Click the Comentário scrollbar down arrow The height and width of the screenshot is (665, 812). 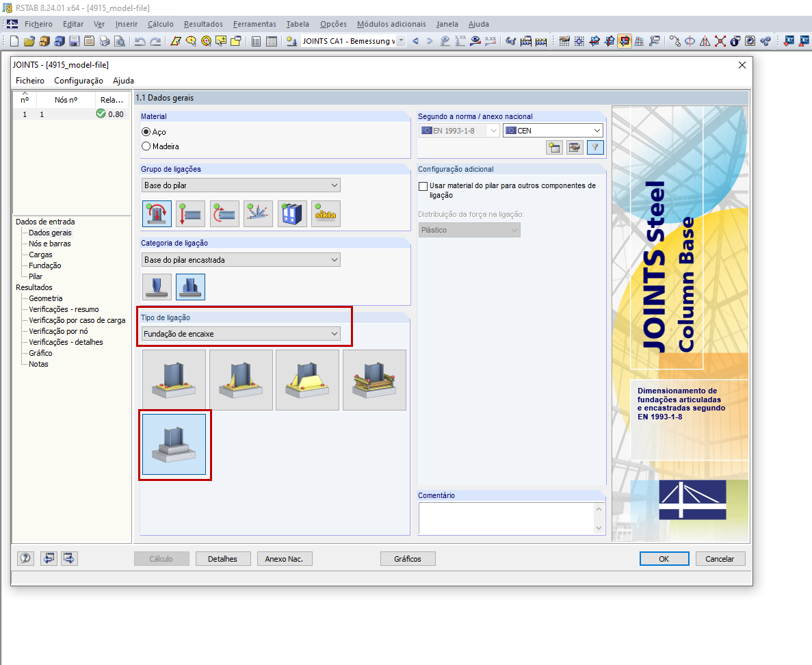click(x=599, y=528)
